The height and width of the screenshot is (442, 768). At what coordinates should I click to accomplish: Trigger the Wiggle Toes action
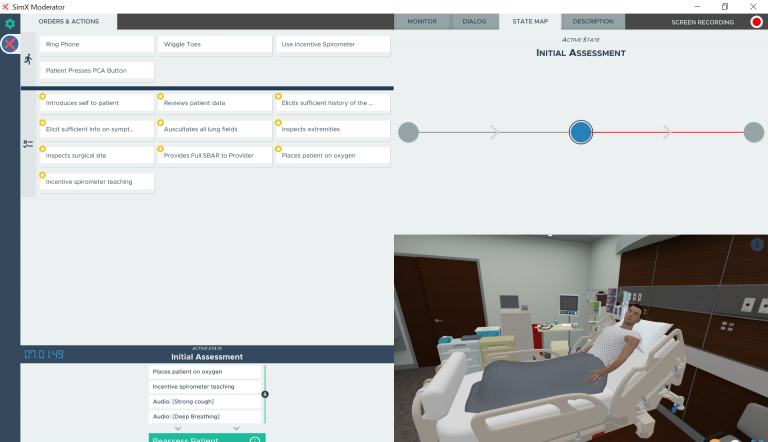[x=215, y=44]
